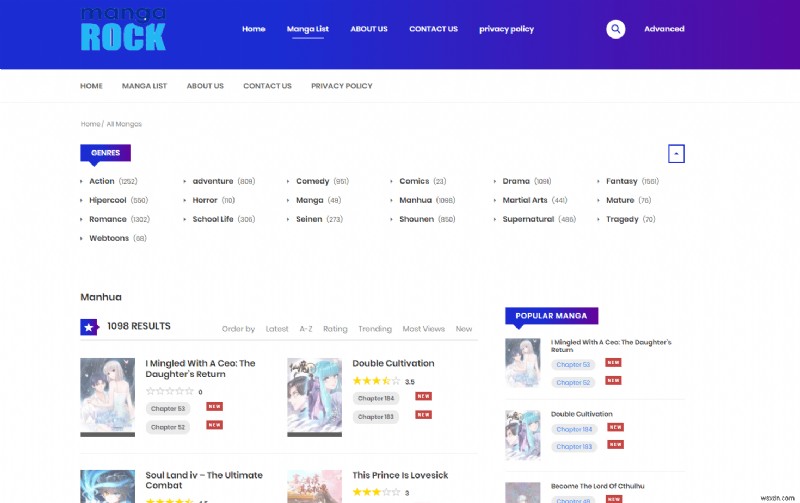Order results by A-Z
The image size is (800, 503).
[x=306, y=329]
